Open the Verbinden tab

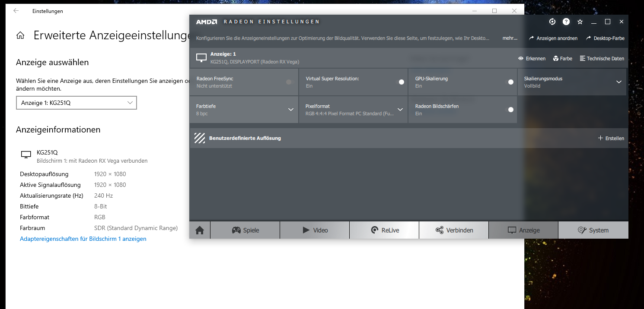(454, 230)
